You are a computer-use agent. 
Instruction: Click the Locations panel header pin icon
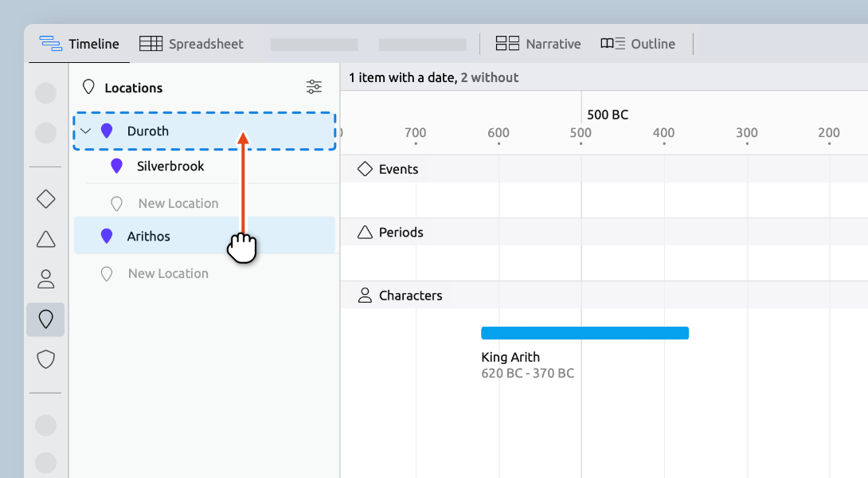[88, 87]
